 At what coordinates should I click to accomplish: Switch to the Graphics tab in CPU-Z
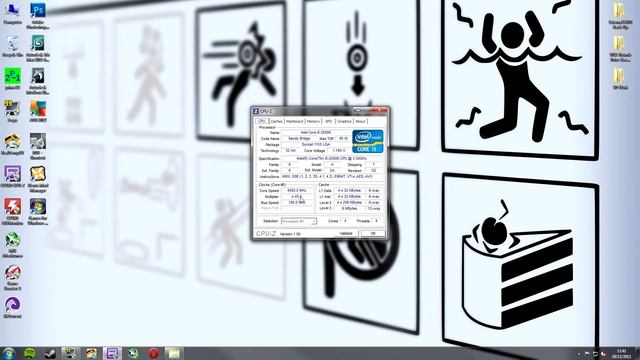pos(344,121)
